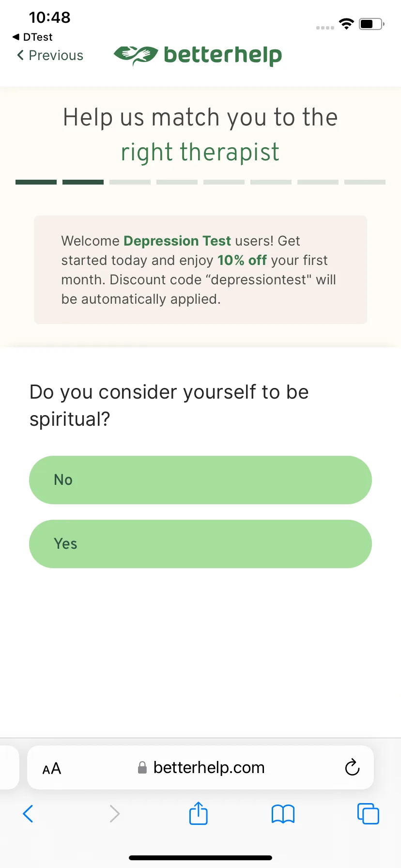Viewport: 401px width, 868px height.
Task: Open the Safari tabs overview icon
Action: click(368, 813)
